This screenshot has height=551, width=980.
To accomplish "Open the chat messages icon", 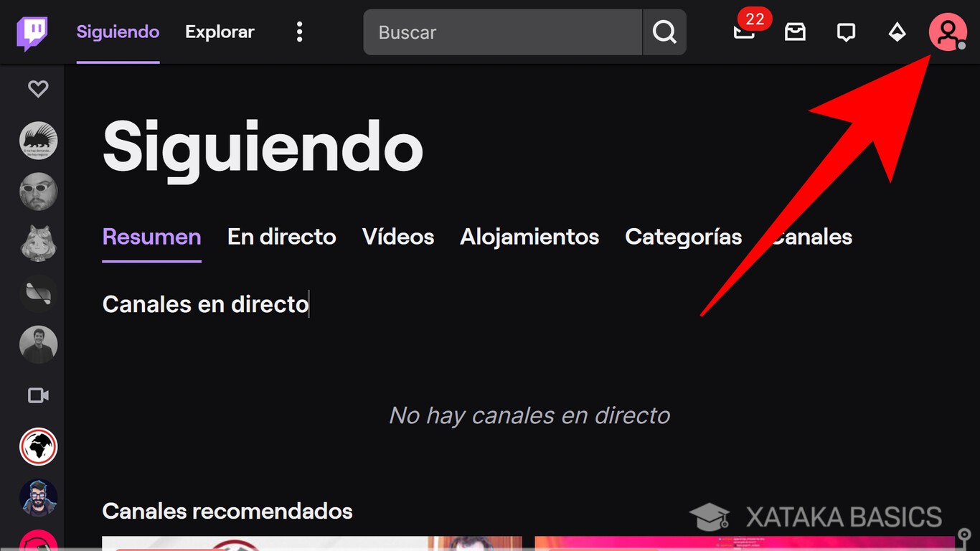I will pyautogui.click(x=846, y=32).
